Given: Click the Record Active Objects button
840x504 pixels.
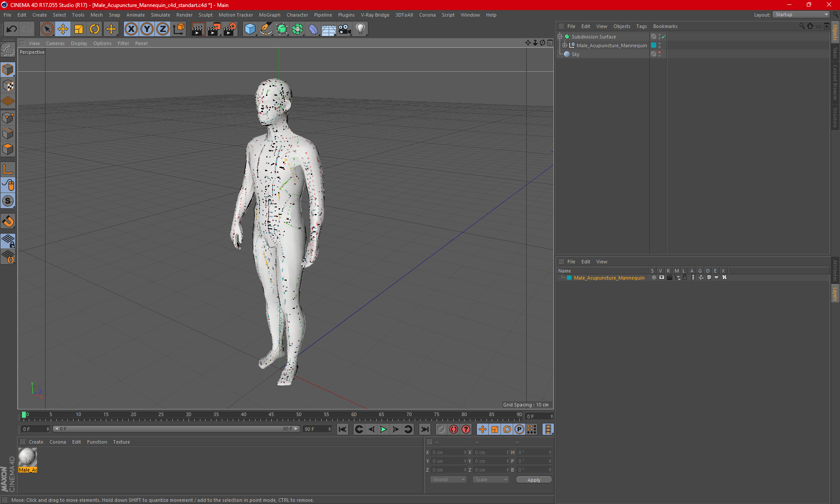Looking at the screenshot, I should [x=441, y=429].
